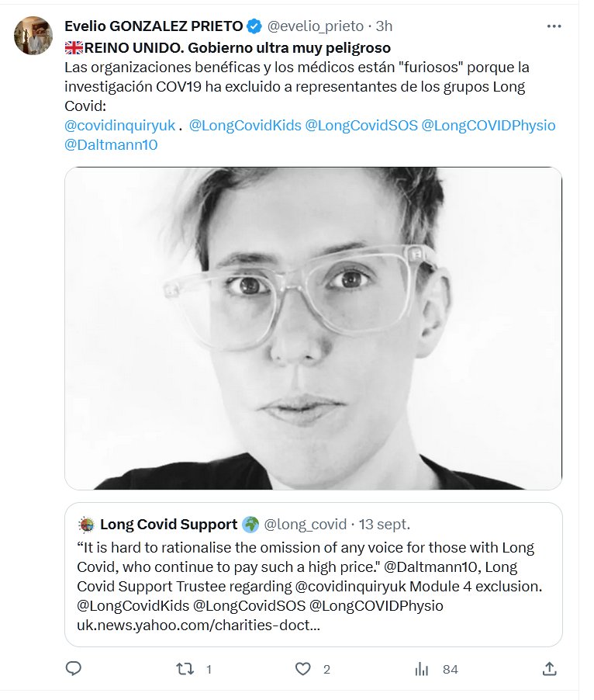Click the Long Covid Support account name

pos(168,524)
